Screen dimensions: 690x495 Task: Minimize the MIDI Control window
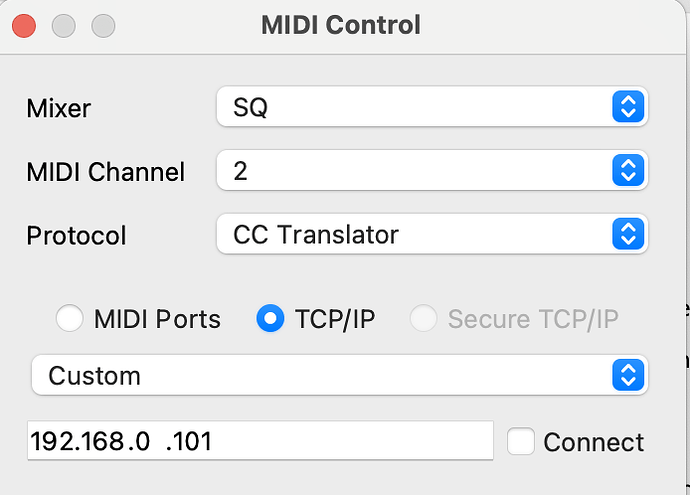pyautogui.click(x=63, y=25)
